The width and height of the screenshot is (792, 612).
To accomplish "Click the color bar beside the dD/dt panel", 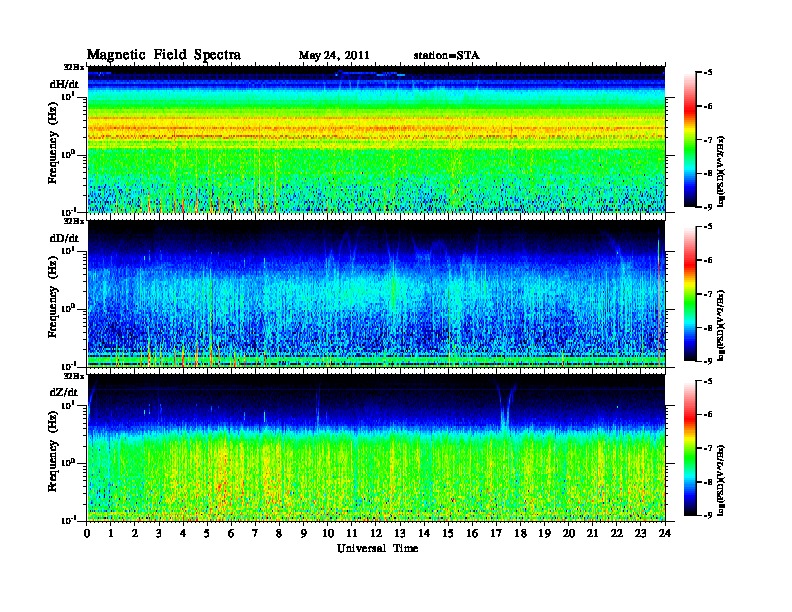I will point(690,294).
